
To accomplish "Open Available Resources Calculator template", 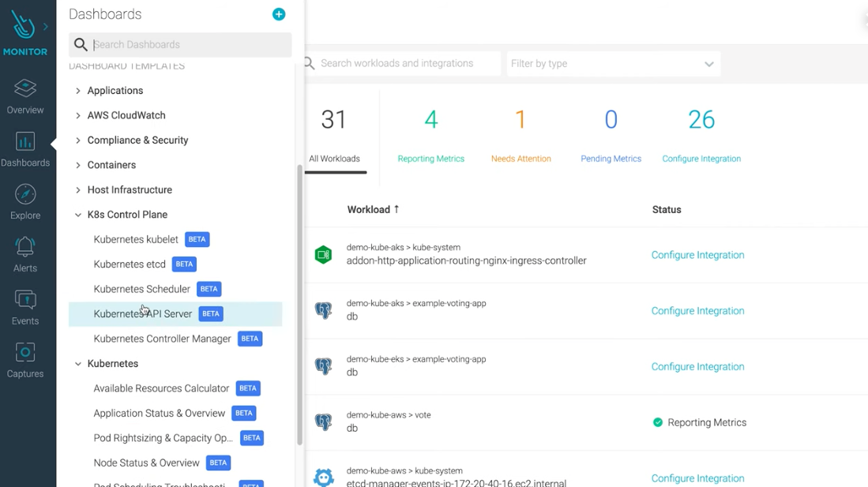I will click(x=161, y=388).
